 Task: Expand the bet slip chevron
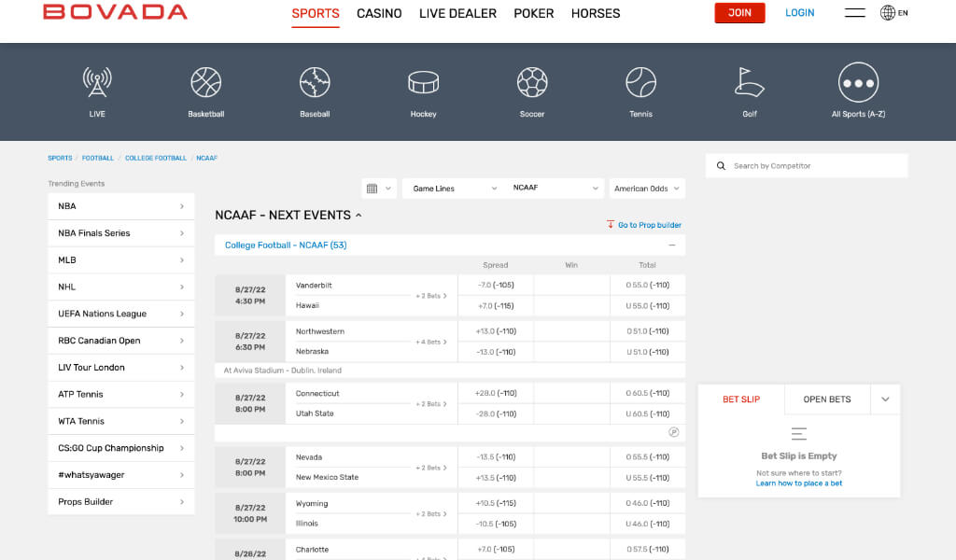[885, 399]
